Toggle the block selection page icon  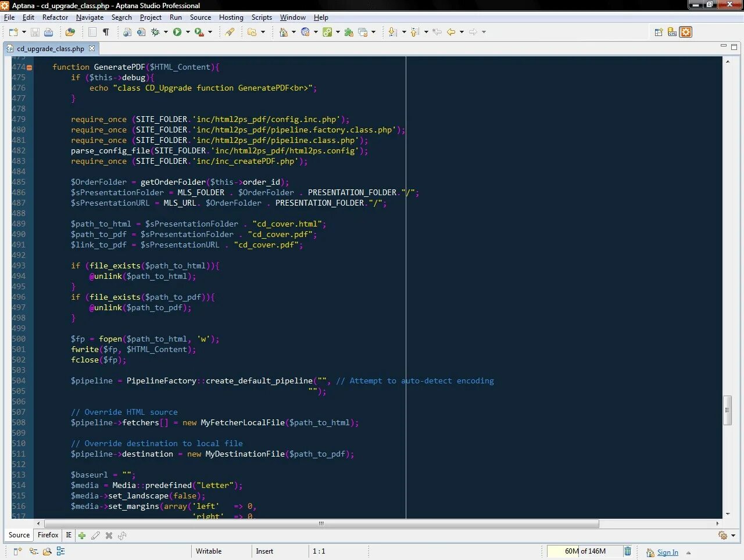(x=92, y=32)
